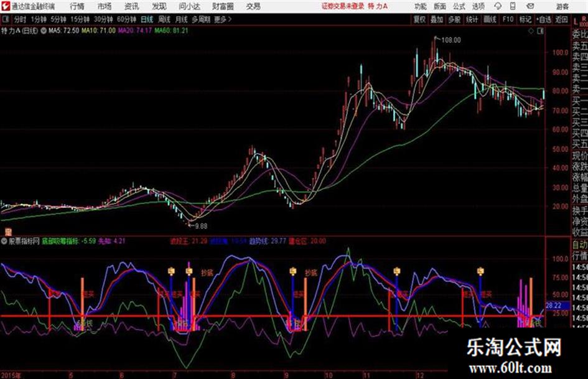Open the 功能 menu
Viewport: 588px width, 379px height.
[421, 6]
